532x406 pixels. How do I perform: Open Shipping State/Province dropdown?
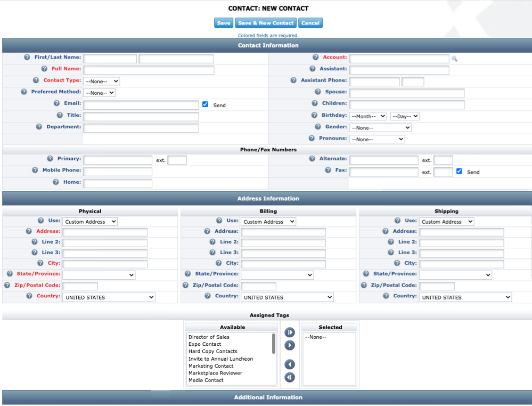tap(456, 275)
